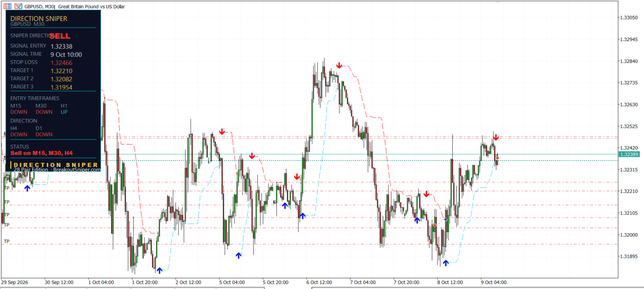
Task: Click the red SELL sniper direction value
Action: click(60, 36)
